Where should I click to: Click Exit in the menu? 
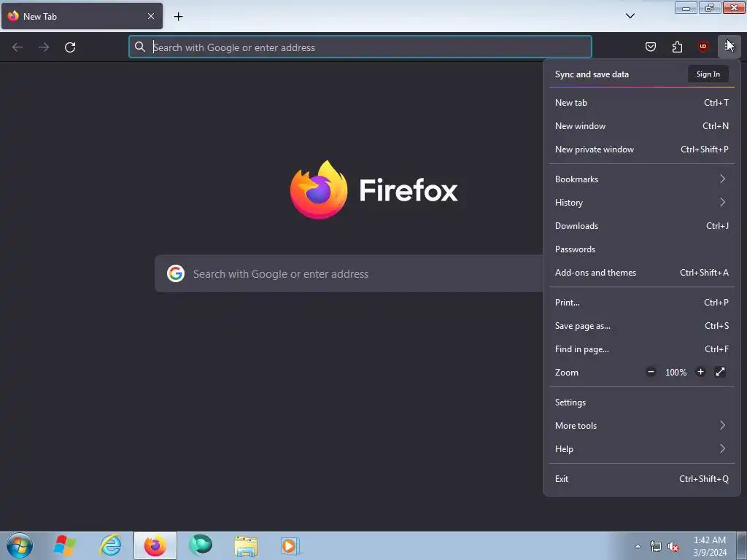[642, 479]
